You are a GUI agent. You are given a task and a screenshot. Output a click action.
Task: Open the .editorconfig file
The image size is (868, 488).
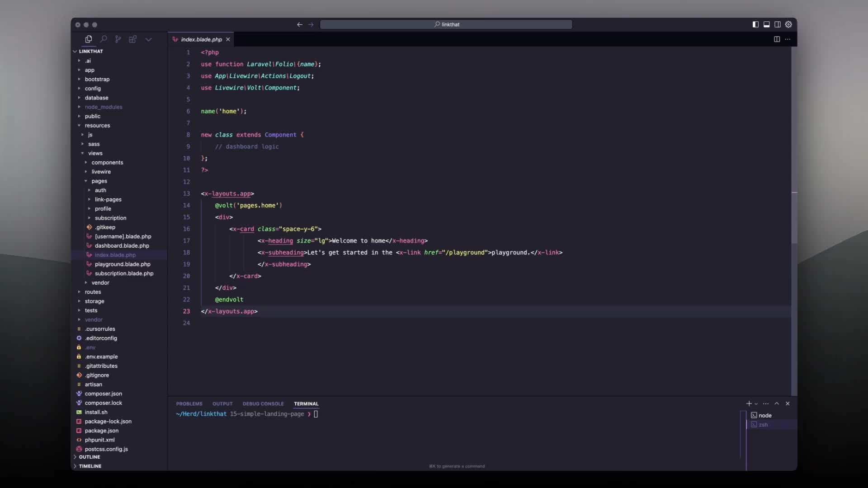click(x=101, y=338)
